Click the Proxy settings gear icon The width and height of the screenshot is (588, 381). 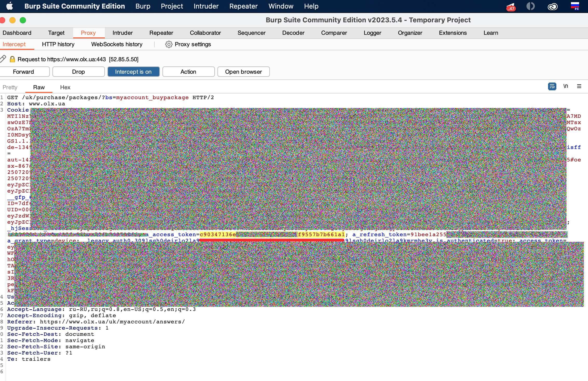coord(169,44)
